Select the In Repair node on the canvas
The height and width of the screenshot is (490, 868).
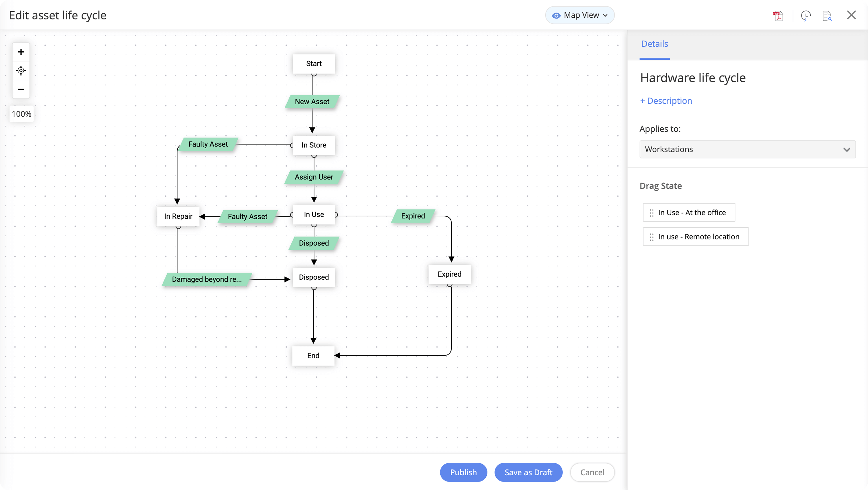[x=178, y=216]
